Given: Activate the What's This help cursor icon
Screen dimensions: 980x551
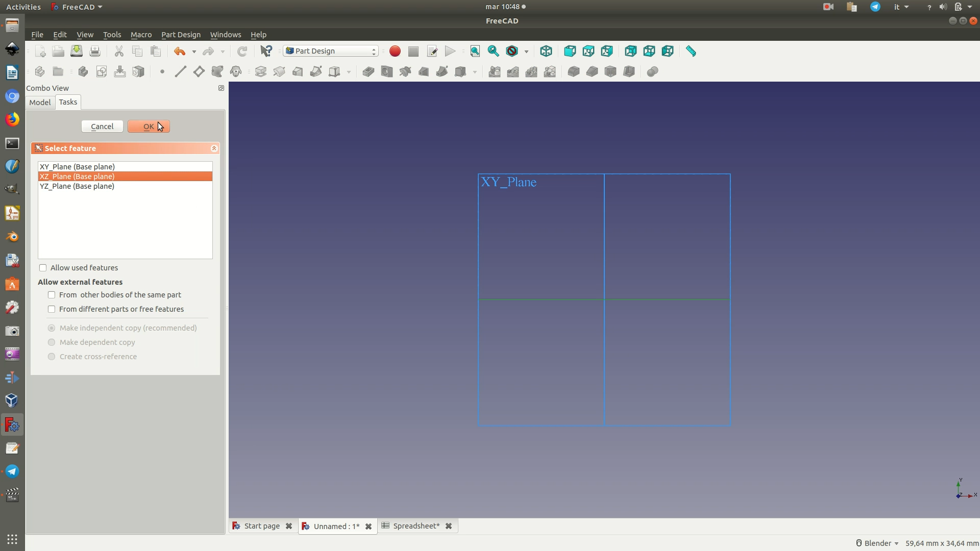Looking at the screenshot, I should pyautogui.click(x=266, y=51).
